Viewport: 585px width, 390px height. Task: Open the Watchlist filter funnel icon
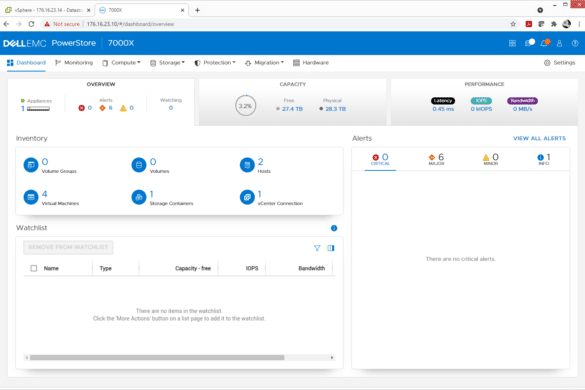tap(317, 248)
